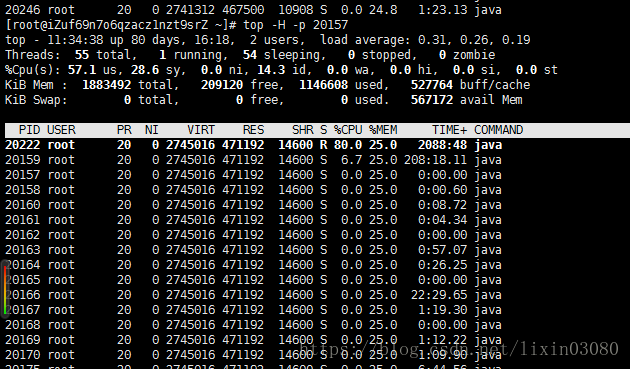The height and width of the screenshot is (369, 630).
Task: Click the 2088:48 time value
Action: point(442,145)
